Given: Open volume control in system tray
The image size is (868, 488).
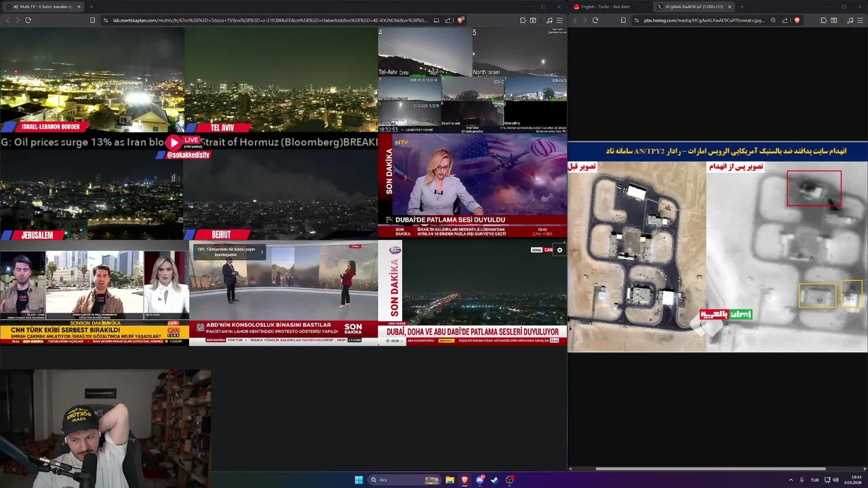Looking at the screenshot, I should pyautogui.click(x=835, y=480).
